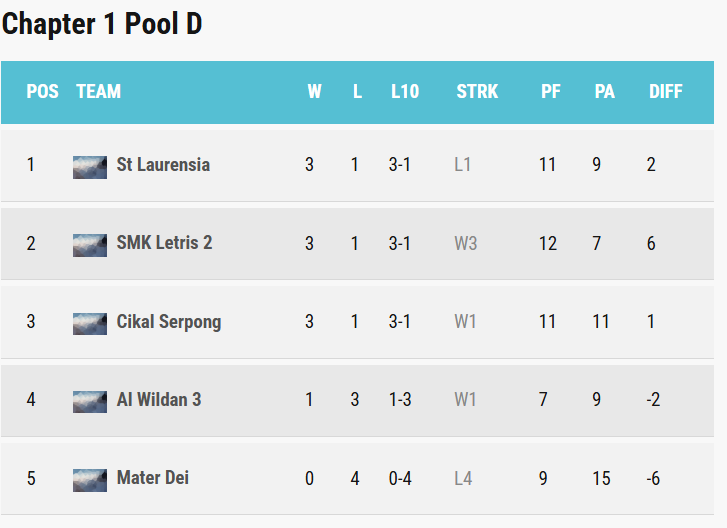Open the St Laurensia team page
This screenshot has height=528, width=727.
[x=163, y=165]
